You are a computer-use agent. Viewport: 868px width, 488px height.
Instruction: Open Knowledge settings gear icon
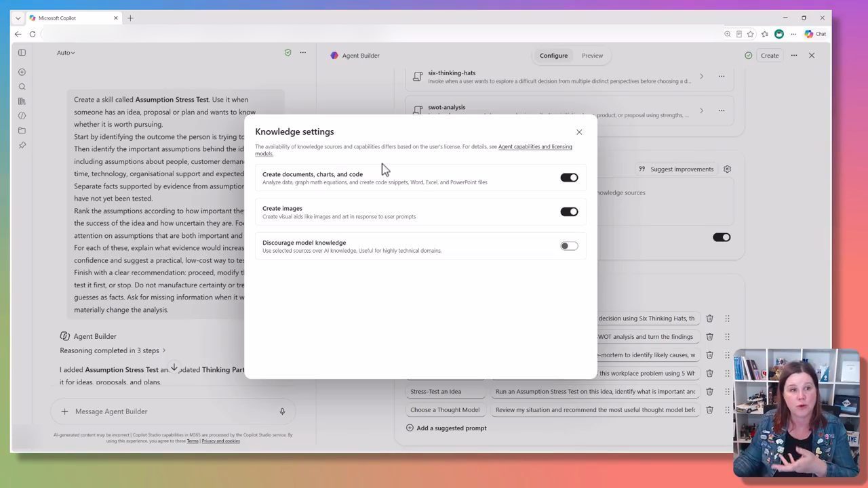[727, 169]
